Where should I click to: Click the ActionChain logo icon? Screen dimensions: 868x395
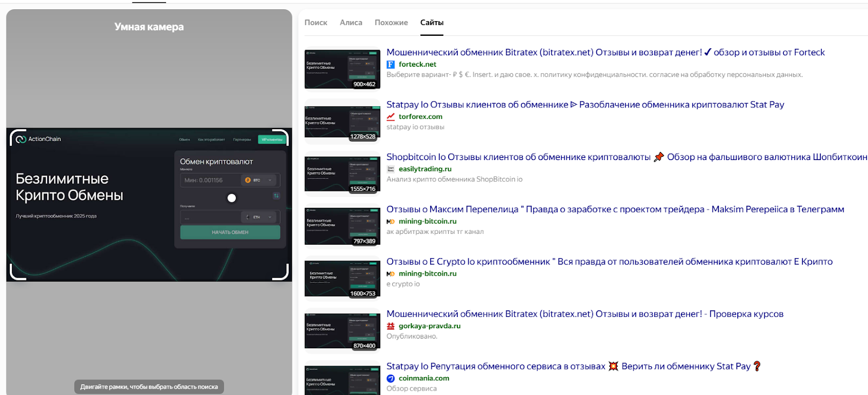(21, 139)
